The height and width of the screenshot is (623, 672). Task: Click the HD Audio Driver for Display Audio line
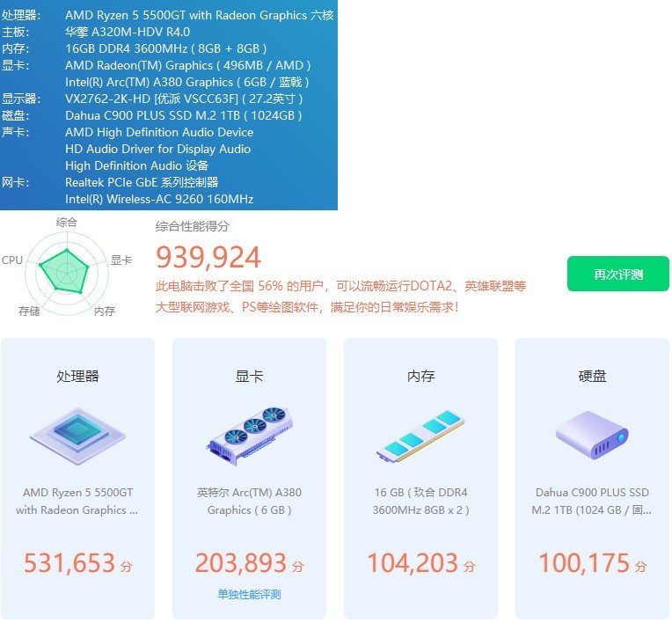[157, 149]
